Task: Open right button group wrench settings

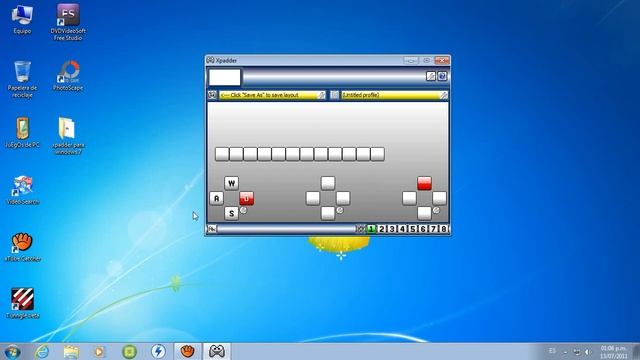Action: point(436,210)
